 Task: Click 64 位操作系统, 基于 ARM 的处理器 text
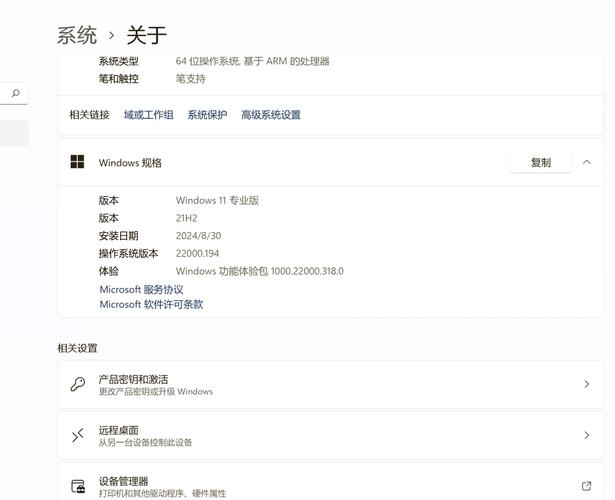pos(253,61)
